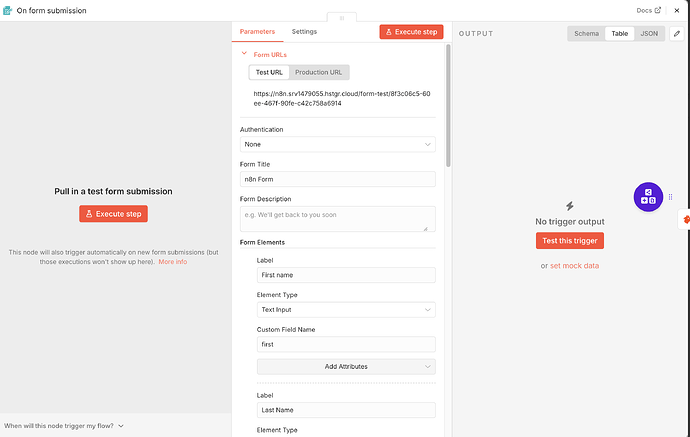This screenshot has width=690, height=437.
Task: Click the set mock data link
Action: 574,265
